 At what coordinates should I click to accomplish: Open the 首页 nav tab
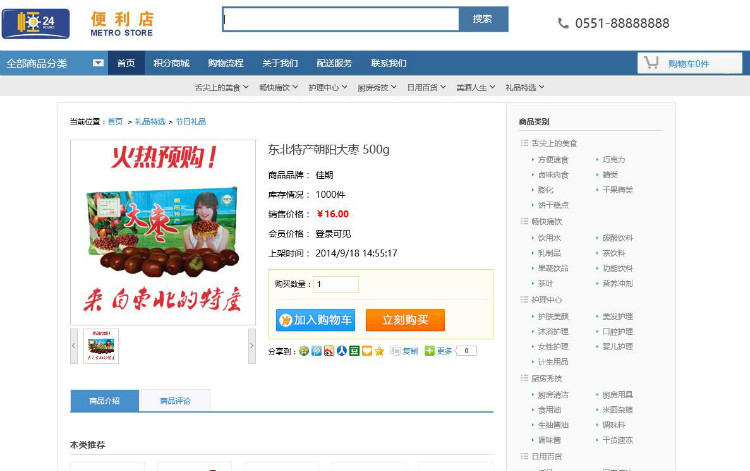click(x=126, y=63)
